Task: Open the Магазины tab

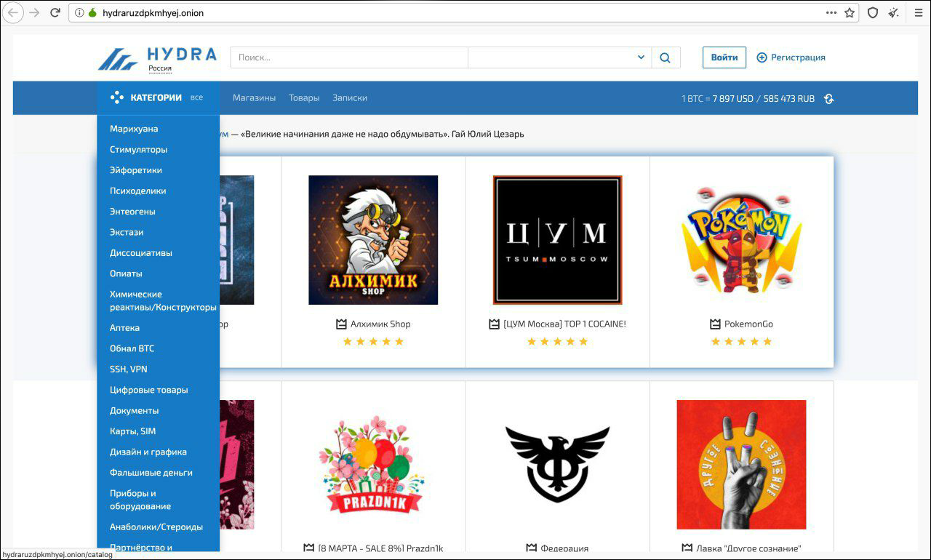Action: [x=254, y=97]
